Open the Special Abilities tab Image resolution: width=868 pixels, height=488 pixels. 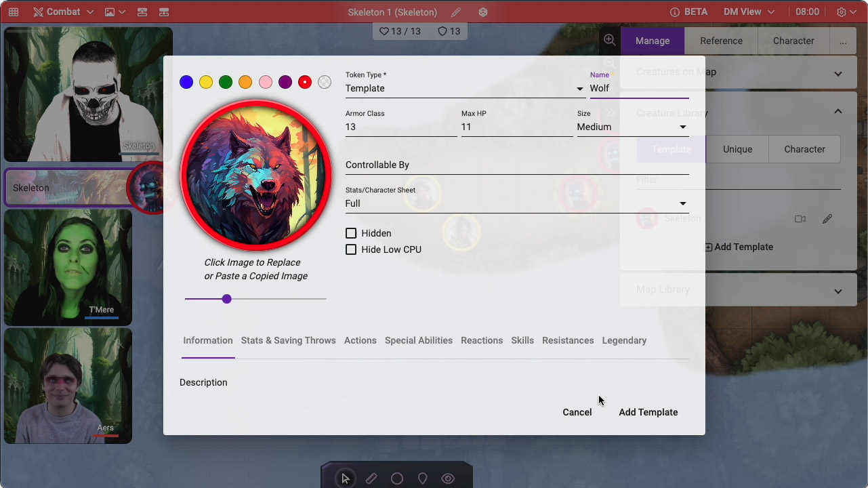point(418,340)
